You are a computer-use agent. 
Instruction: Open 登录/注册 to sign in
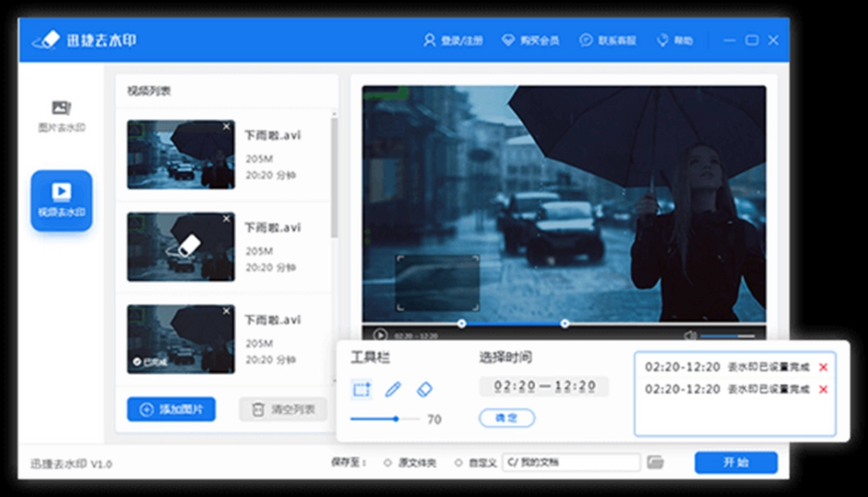click(x=456, y=39)
